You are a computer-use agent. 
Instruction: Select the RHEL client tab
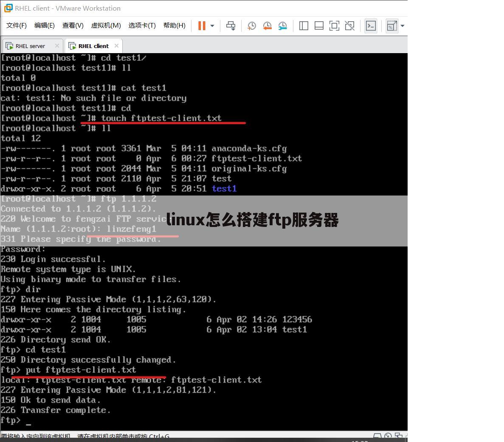93,46
